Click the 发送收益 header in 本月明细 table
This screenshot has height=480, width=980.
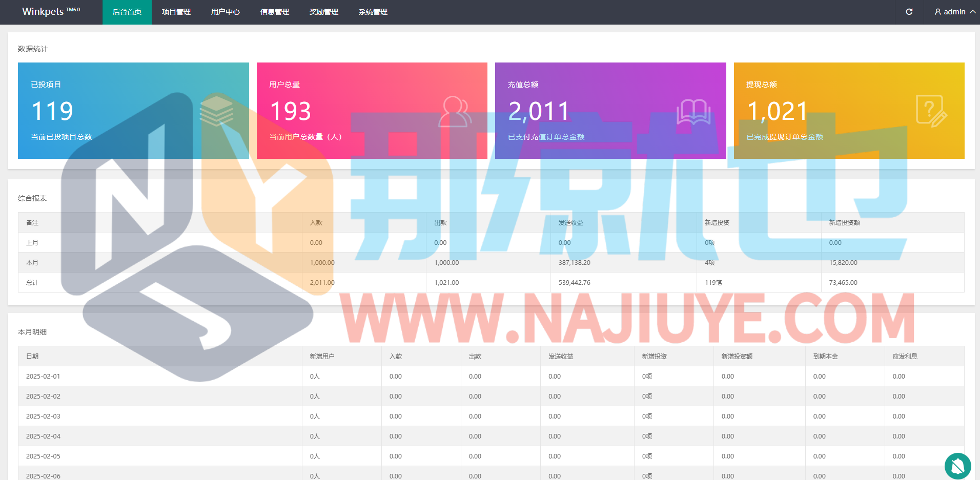point(561,356)
